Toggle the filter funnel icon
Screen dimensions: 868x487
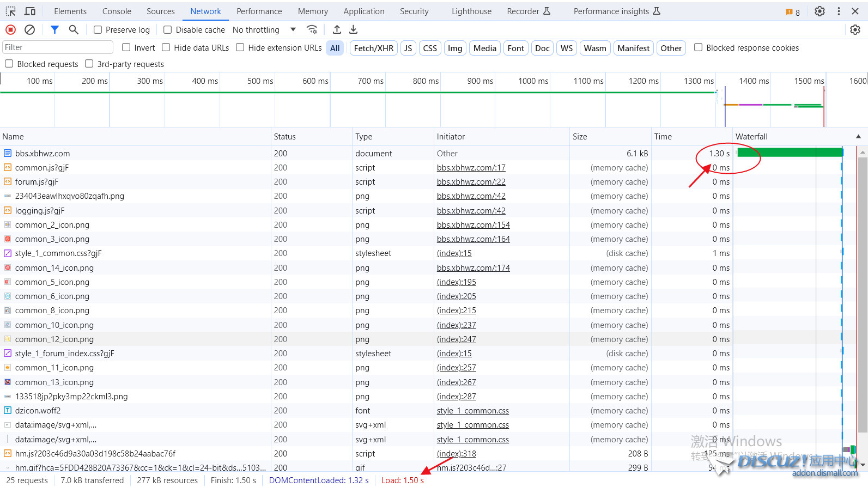pyautogui.click(x=54, y=29)
